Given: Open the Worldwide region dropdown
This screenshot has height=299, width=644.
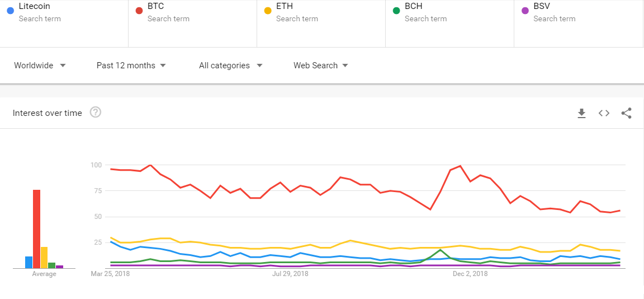Looking at the screenshot, I should 40,66.
